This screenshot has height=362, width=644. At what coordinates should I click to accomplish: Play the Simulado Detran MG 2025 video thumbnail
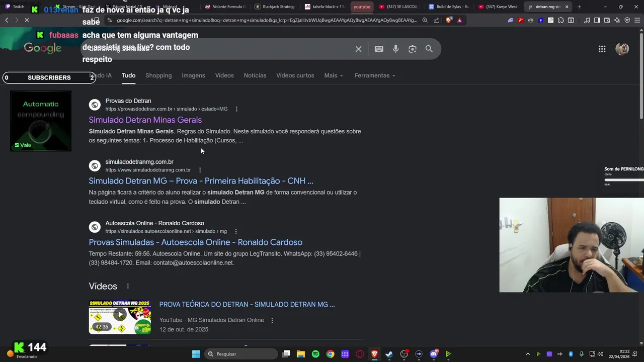120,317
